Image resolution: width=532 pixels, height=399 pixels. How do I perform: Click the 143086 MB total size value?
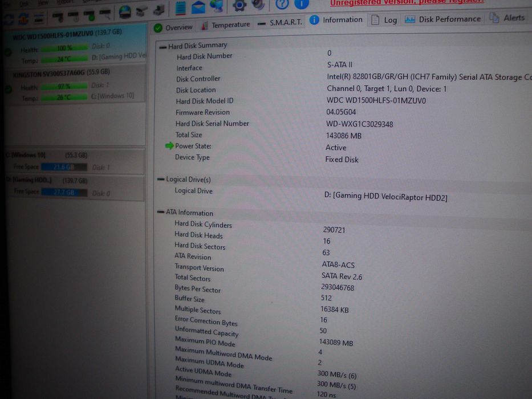(x=343, y=136)
